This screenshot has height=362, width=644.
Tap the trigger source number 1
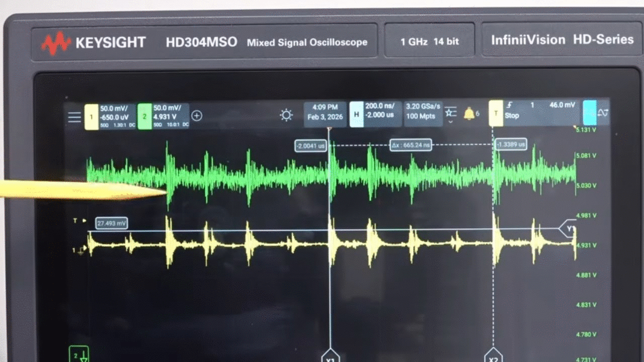tap(532, 105)
